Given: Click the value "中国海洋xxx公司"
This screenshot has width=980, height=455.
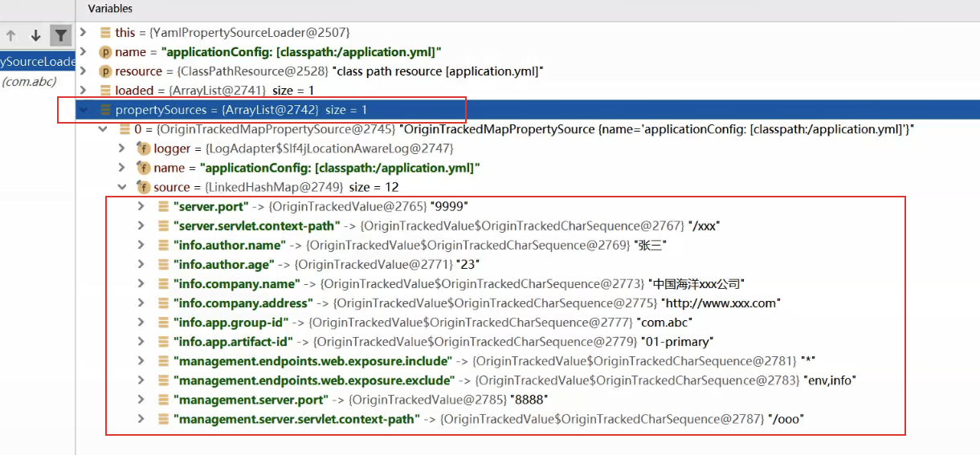Looking at the screenshot, I should [x=697, y=283].
